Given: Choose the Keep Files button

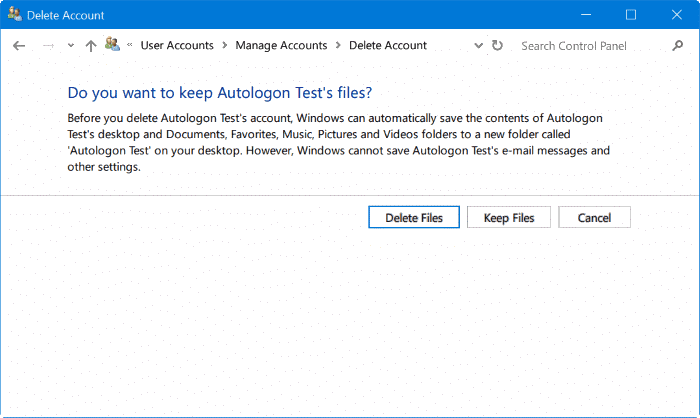Looking at the screenshot, I should [508, 218].
